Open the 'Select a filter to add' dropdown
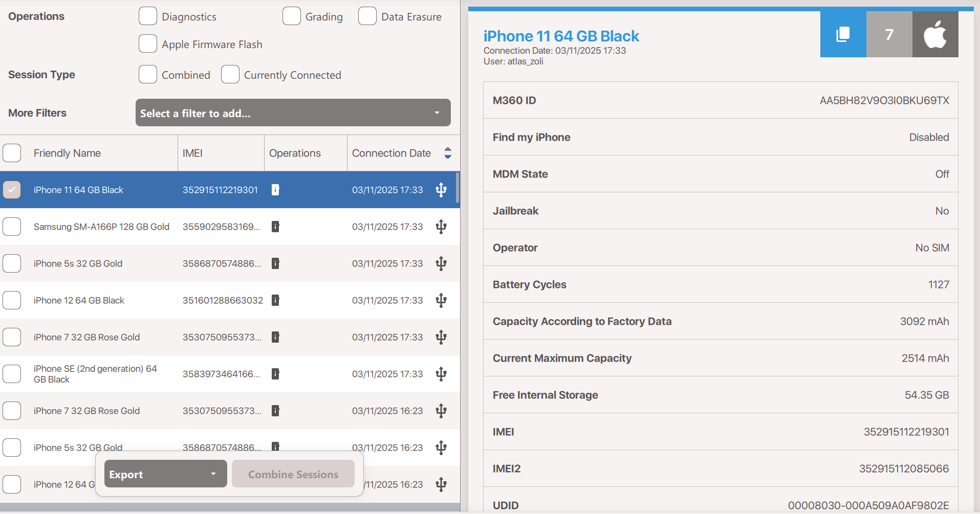 click(293, 113)
